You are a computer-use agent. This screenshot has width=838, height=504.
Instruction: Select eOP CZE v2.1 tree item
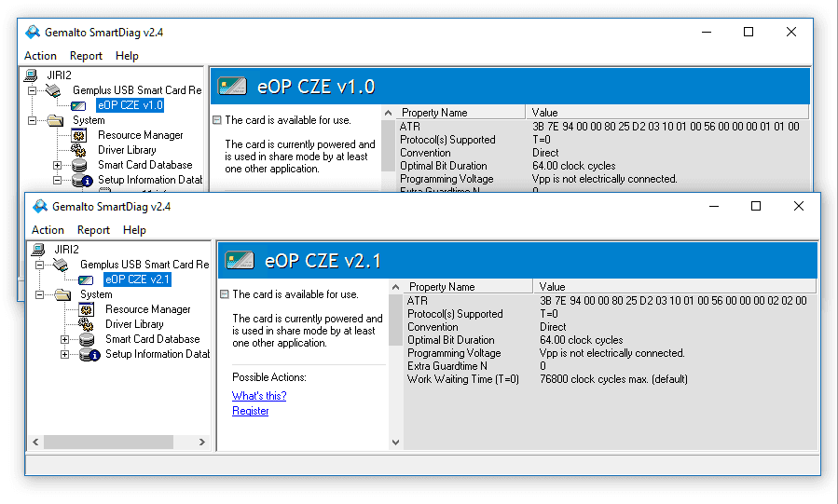pyautogui.click(x=137, y=279)
